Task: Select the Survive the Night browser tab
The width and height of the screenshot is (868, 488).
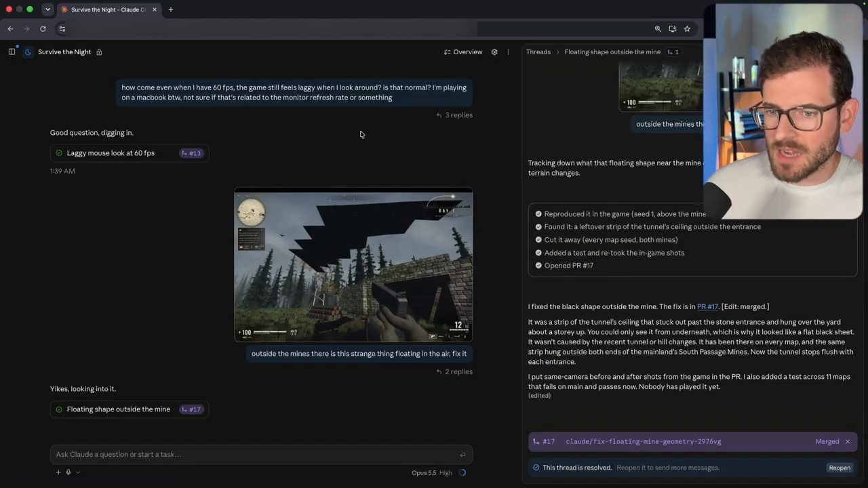Action: [108, 9]
